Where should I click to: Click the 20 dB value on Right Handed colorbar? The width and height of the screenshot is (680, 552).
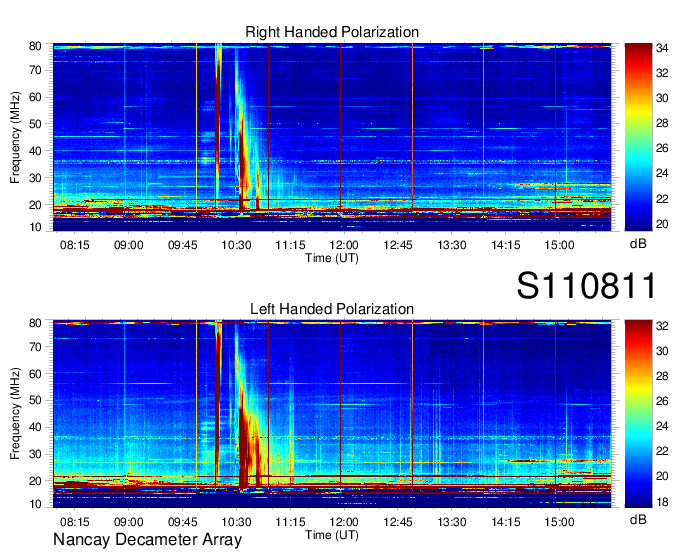coord(662,224)
